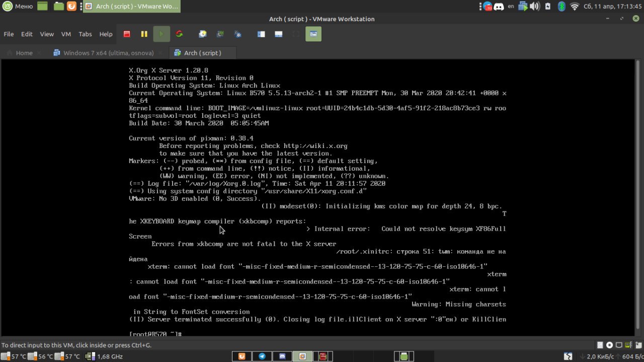The width and height of the screenshot is (644, 362).
Task: Open the Bluetooth tray icon
Action: click(562, 7)
